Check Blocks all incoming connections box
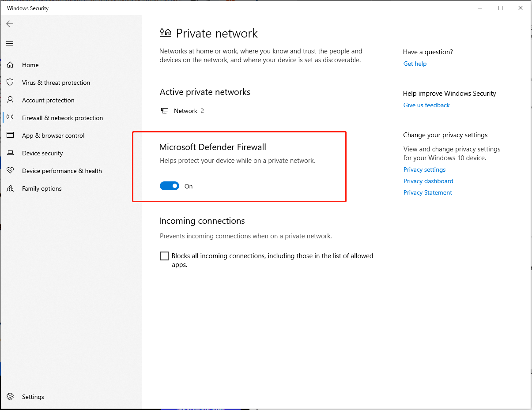The height and width of the screenshot is (410, 532). tap(164, 256)
